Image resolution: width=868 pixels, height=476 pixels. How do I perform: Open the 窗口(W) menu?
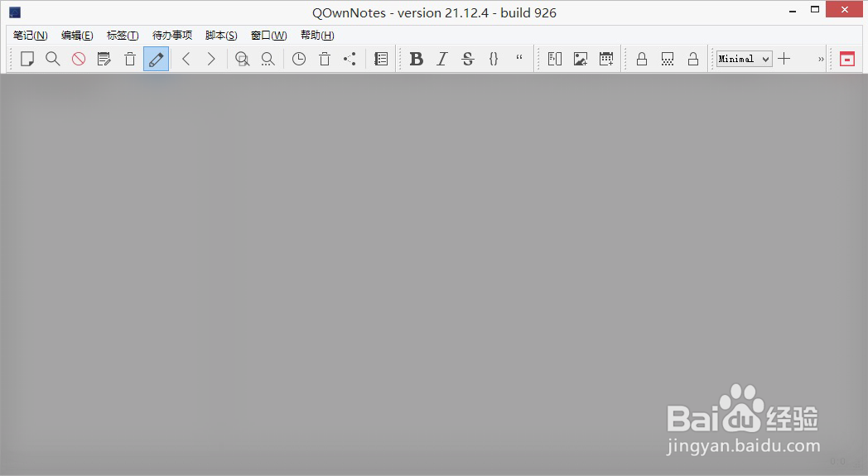268,36
